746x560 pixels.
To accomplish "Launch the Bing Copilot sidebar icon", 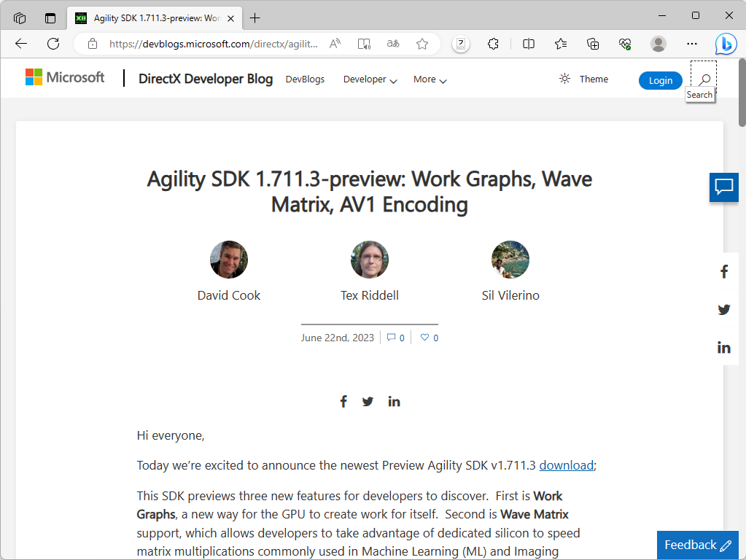I will pos(726,44).
